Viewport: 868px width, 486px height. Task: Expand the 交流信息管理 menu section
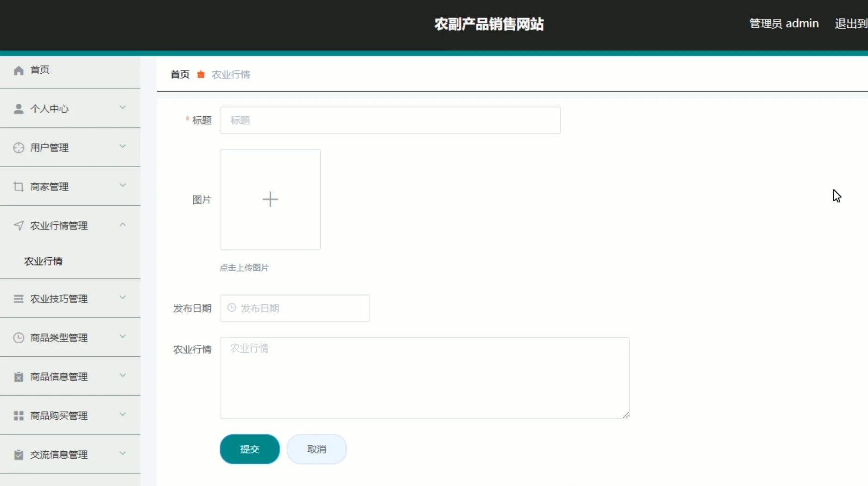tap(122, 453)
